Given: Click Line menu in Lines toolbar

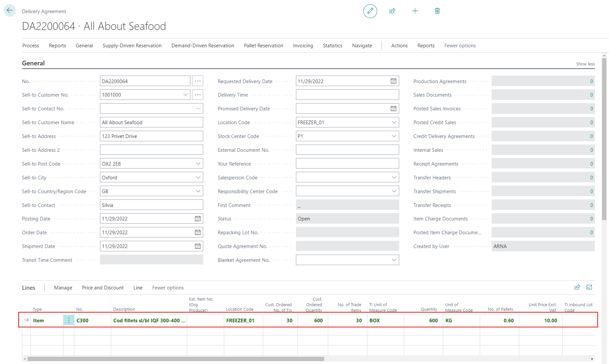Looking at the screenshot, I should click(x=138, y=287).
